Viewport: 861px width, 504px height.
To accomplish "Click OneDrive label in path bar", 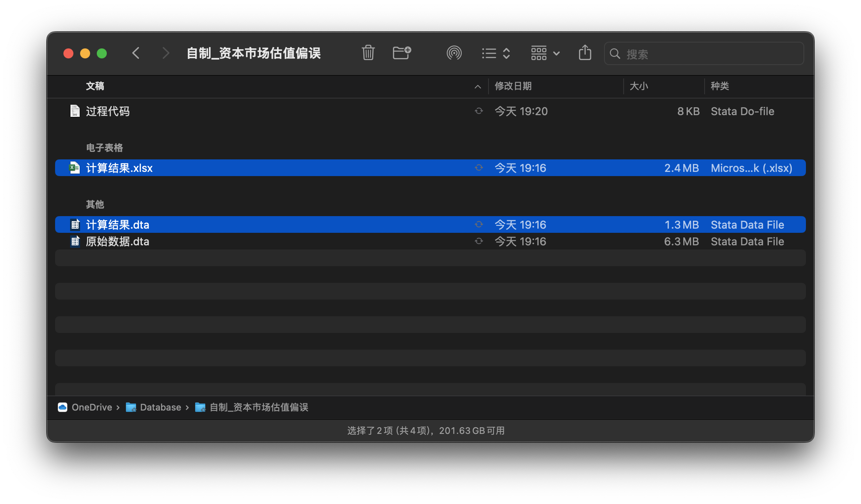I will (x=92, y=407).
